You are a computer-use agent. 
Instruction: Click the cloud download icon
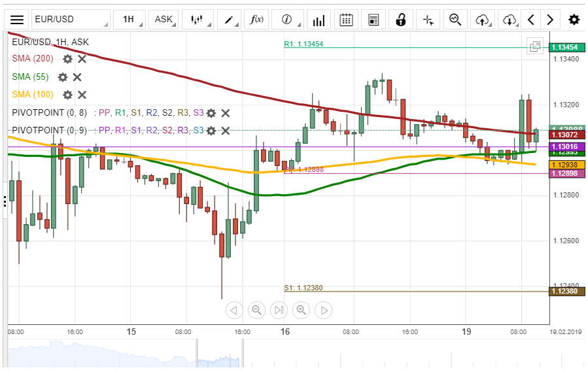click(x=510, y=20)
